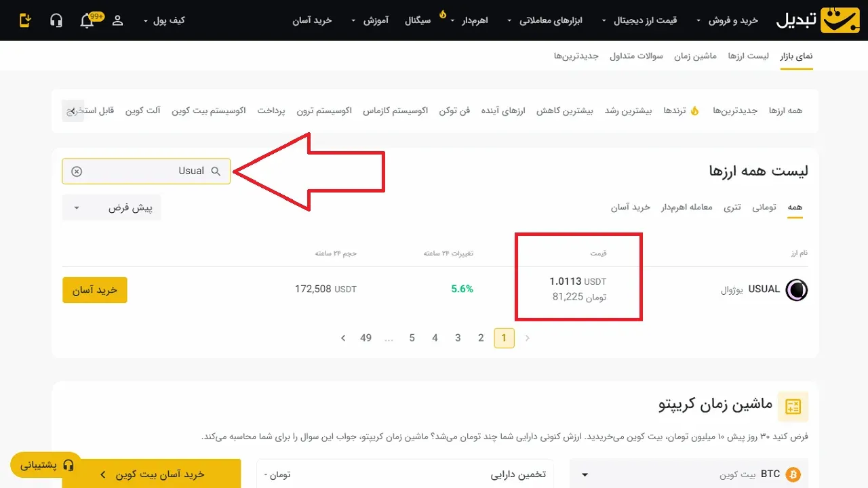
Task: Expand the قیمت ارز دیجیتال menu
Action: click(x=640, y=20)
